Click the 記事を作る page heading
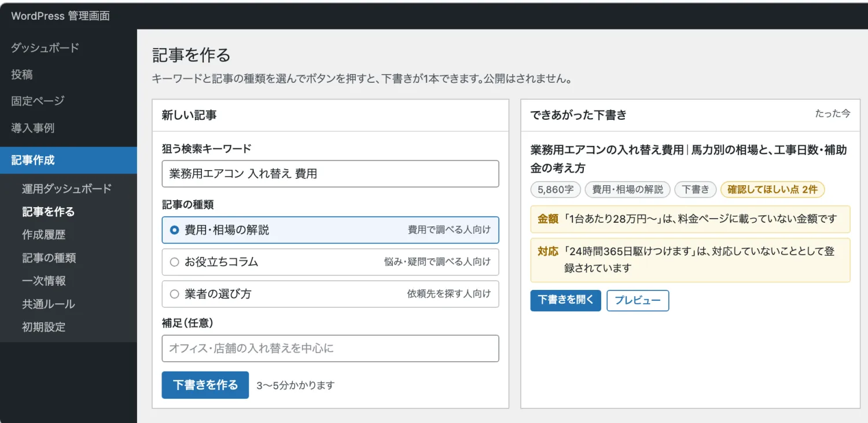 pos(192,55)
